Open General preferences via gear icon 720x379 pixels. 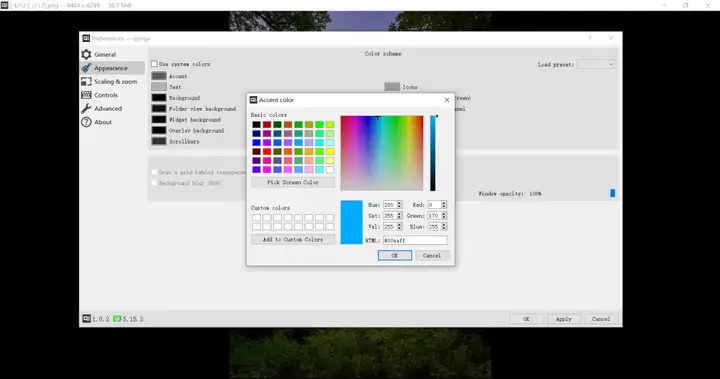click(x=86, y=55)
